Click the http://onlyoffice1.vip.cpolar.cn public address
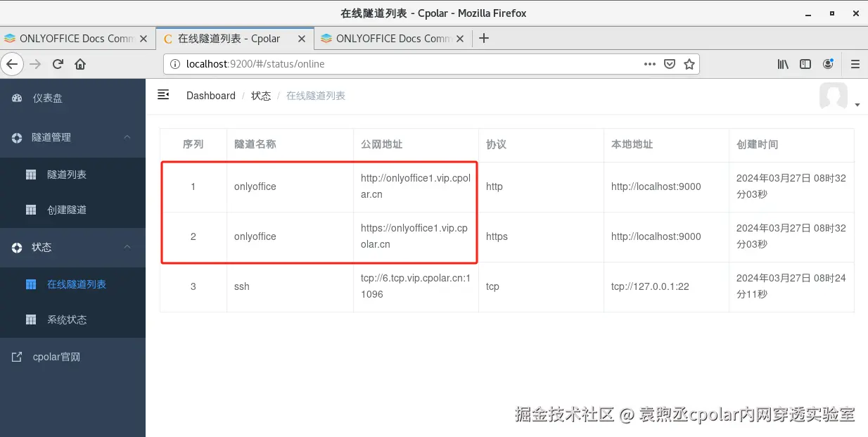The image size is (868, 437). pyautogui.click(x=416, y=186)
